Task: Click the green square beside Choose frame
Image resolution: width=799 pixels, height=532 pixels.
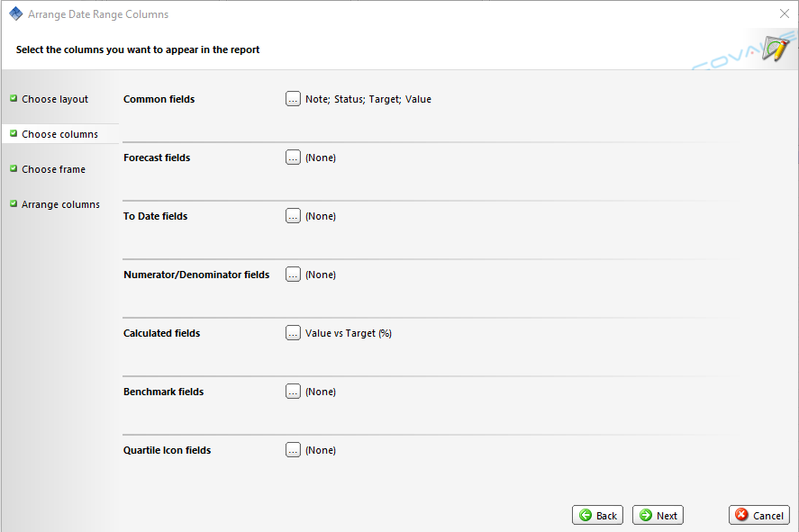Action: coord(14,168)
